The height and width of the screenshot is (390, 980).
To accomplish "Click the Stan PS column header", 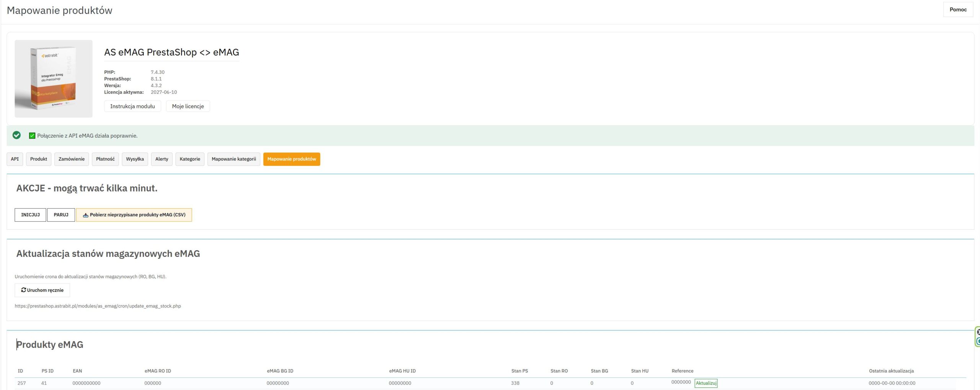I will [x=519, y=371].
